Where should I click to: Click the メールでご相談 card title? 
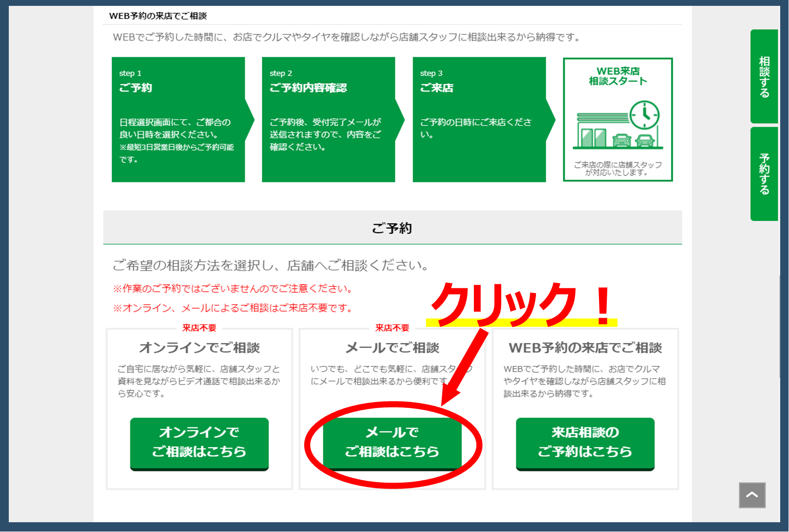392,348
